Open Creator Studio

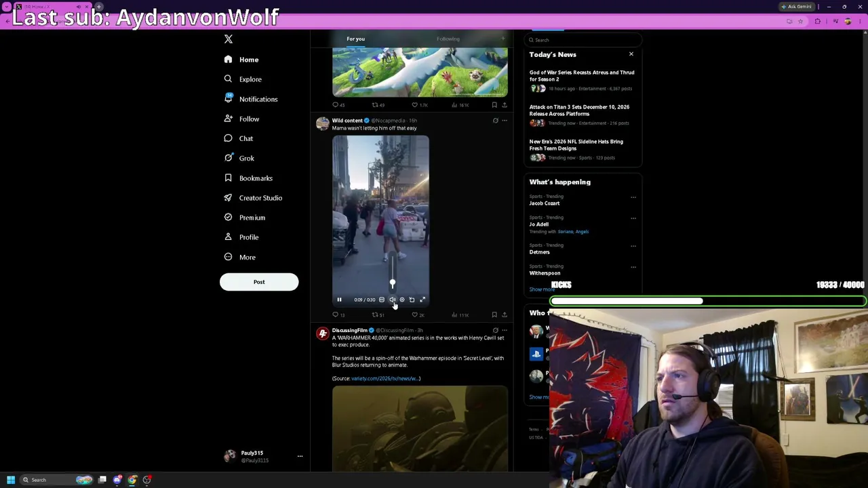(x=252, y=198)
